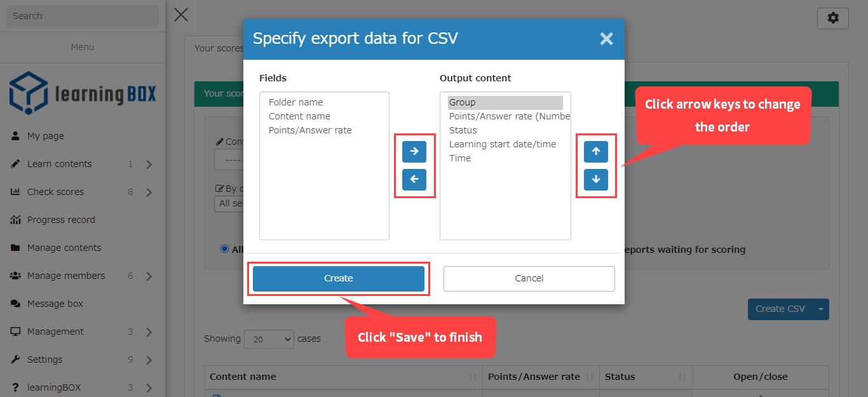Select Folder name in Fields list

coord(295,102)
